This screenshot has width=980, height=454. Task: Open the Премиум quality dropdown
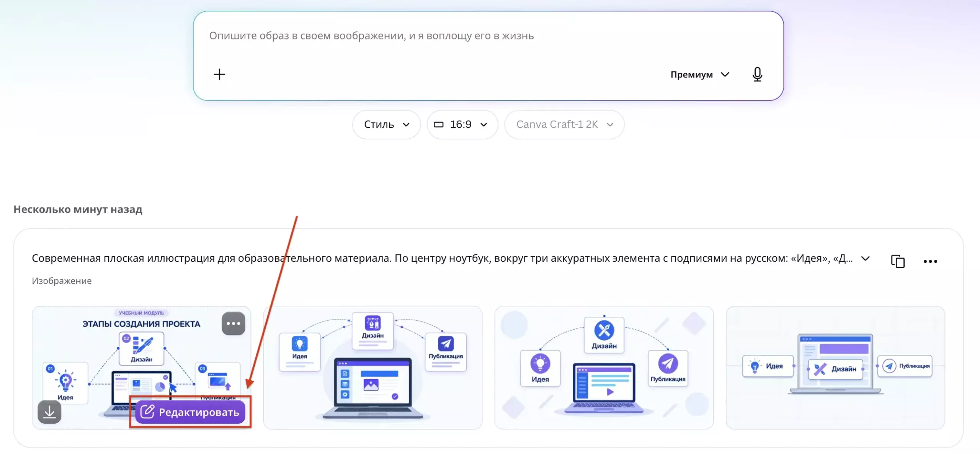[700, 74]
